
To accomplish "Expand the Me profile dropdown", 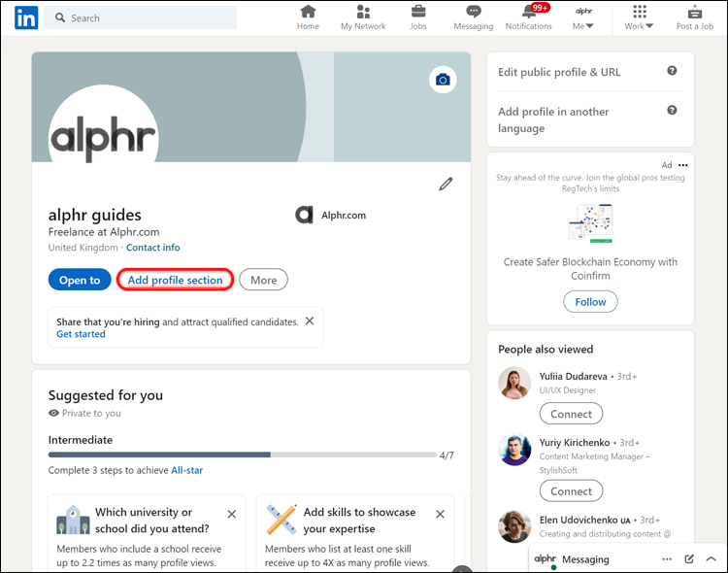I will coord(583,17).
